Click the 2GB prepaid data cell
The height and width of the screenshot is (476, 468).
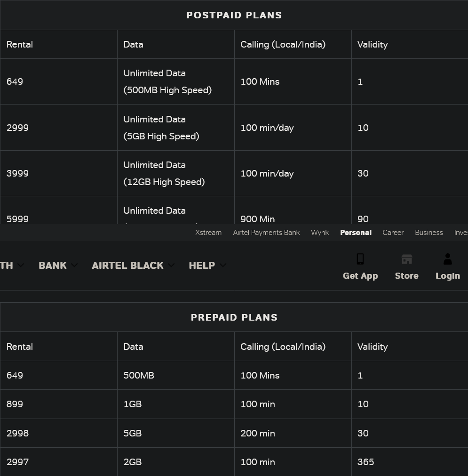click(133, 462)
